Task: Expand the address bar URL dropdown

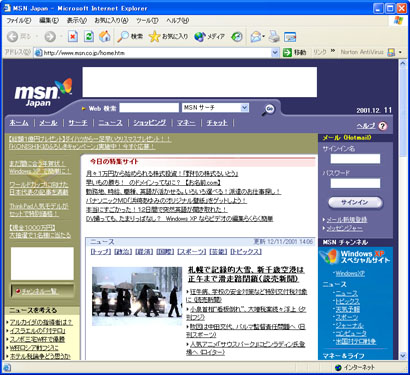Action: [275, 53]
